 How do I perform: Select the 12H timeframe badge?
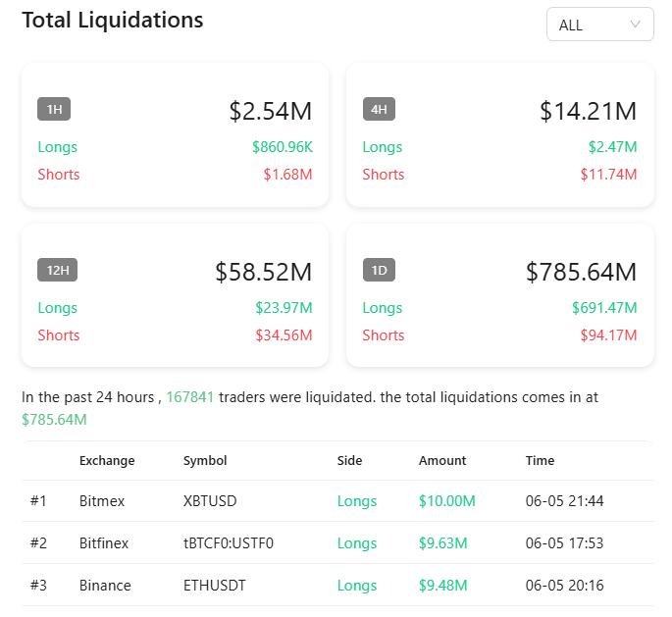(58, 270)
